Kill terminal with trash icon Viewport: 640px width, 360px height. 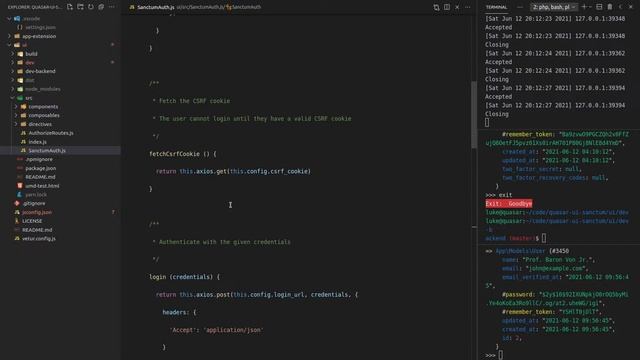[610, 7]
